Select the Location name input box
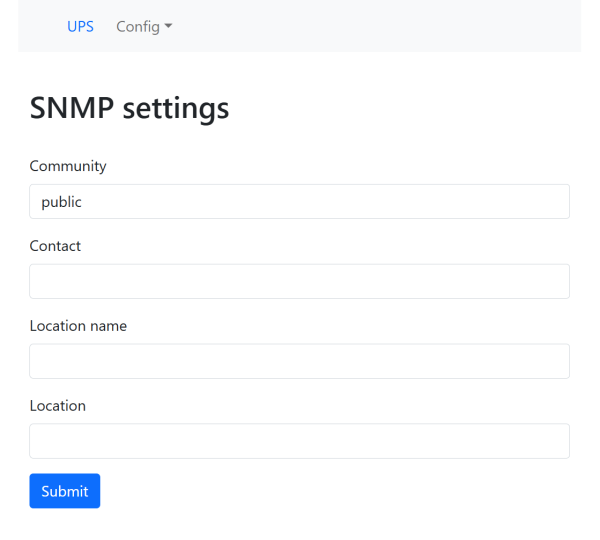 coord(300,361)
